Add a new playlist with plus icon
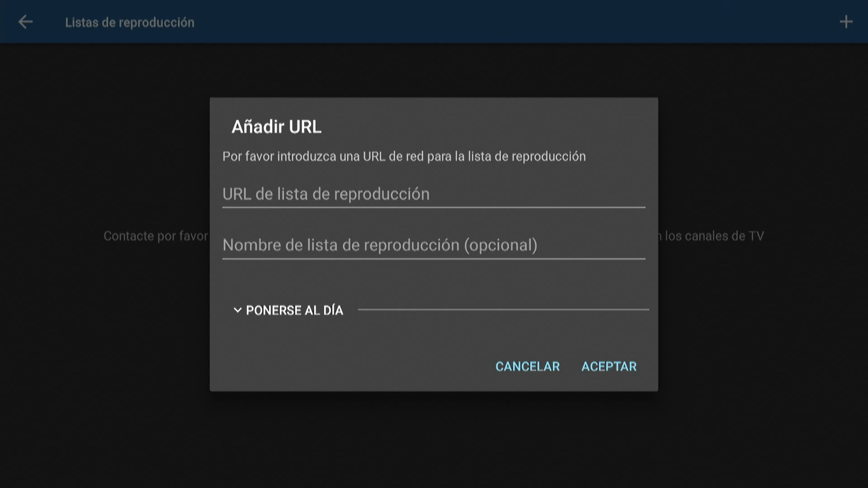Viewport: 868px width, 488px height. [846, 22]
